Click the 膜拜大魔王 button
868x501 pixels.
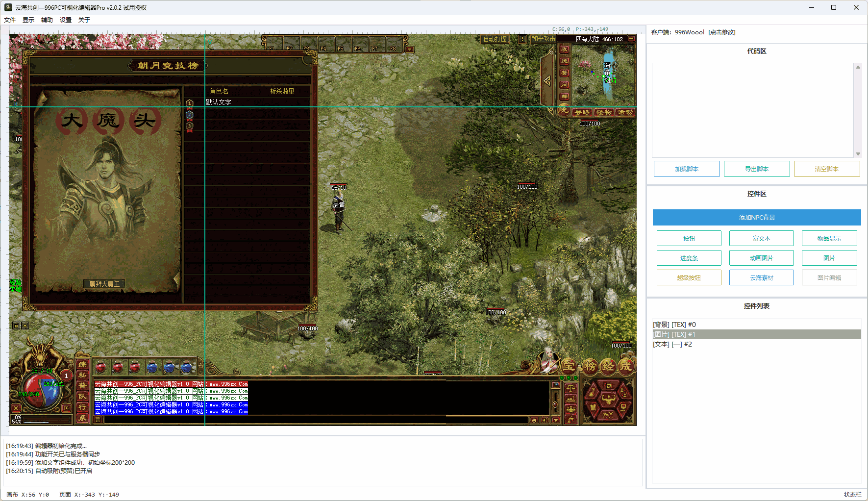tap(104, 284)
